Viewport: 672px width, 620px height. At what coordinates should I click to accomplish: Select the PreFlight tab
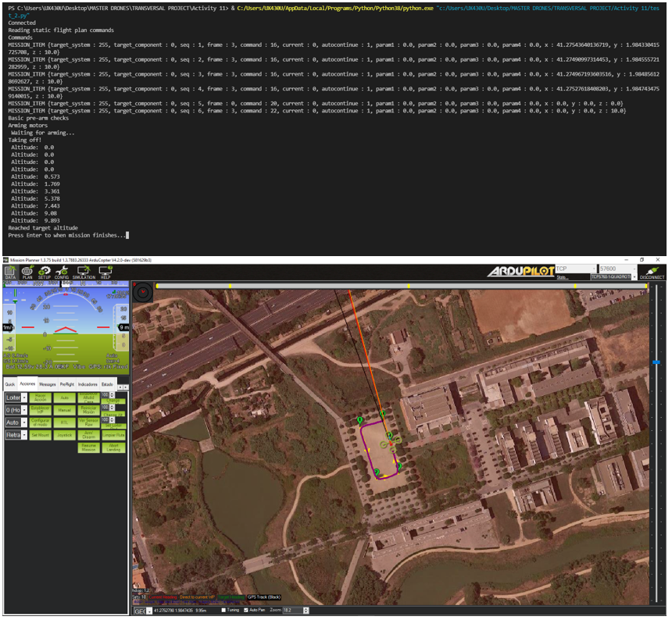point(67,384)
